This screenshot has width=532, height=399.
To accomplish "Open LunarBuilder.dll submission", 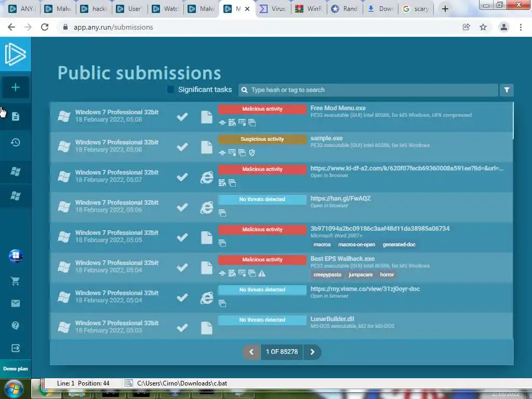I will pos(332,319).
